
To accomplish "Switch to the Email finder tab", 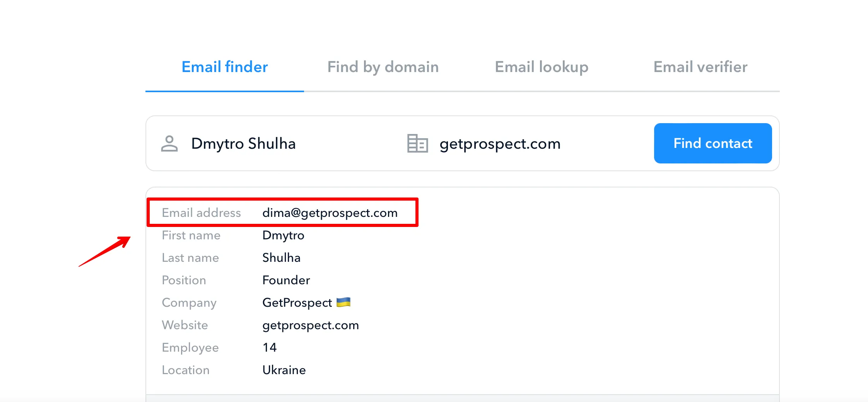I will tap(224, 67).
